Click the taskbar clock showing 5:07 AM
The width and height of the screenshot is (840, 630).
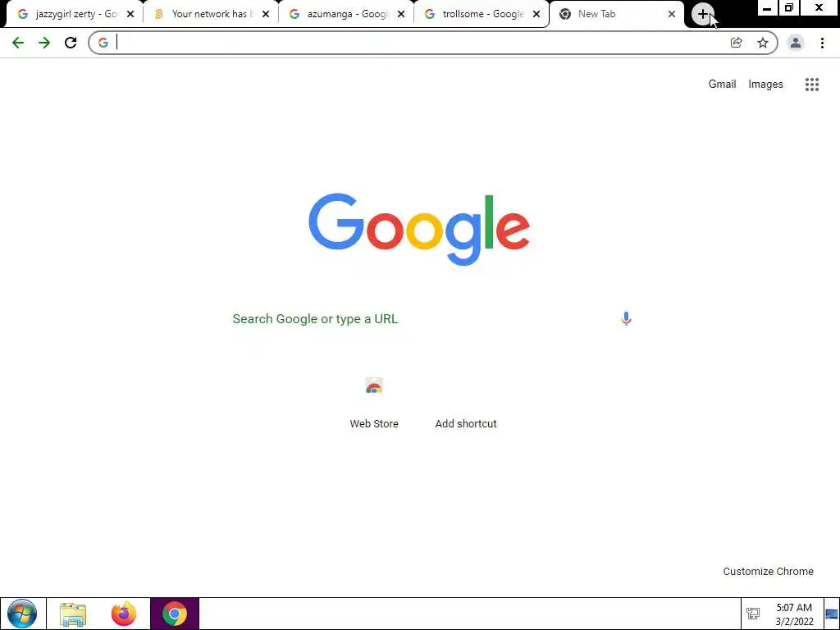point(794,614)
